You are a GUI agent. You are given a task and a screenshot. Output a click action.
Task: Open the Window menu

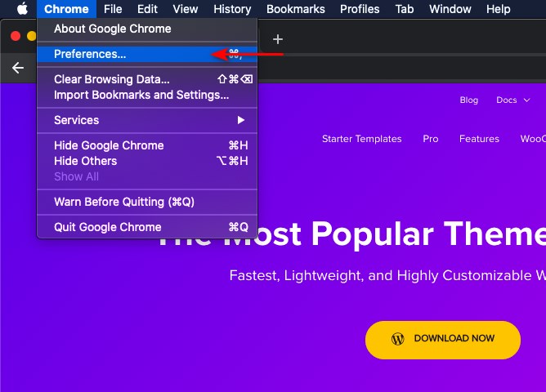450,9
